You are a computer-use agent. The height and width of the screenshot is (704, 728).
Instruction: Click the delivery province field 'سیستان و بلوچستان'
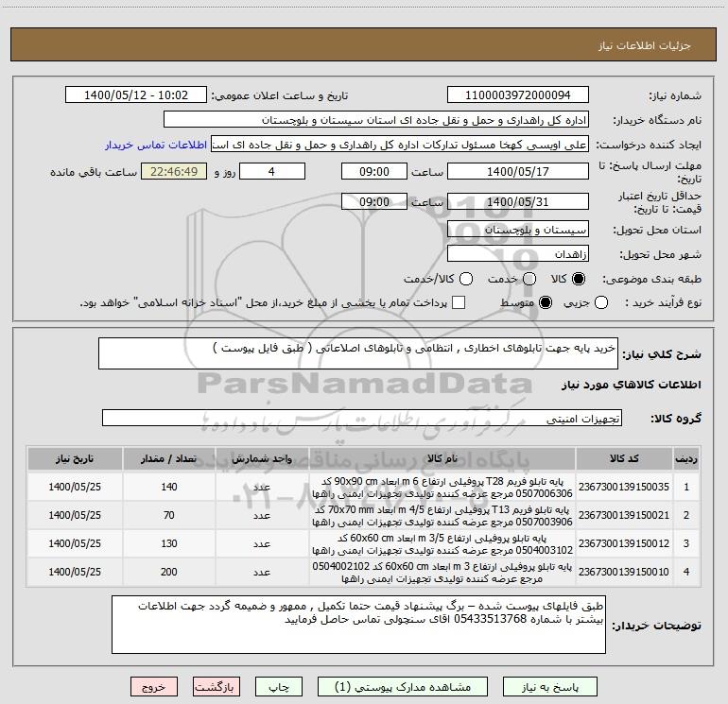click(x=518, y=230)
